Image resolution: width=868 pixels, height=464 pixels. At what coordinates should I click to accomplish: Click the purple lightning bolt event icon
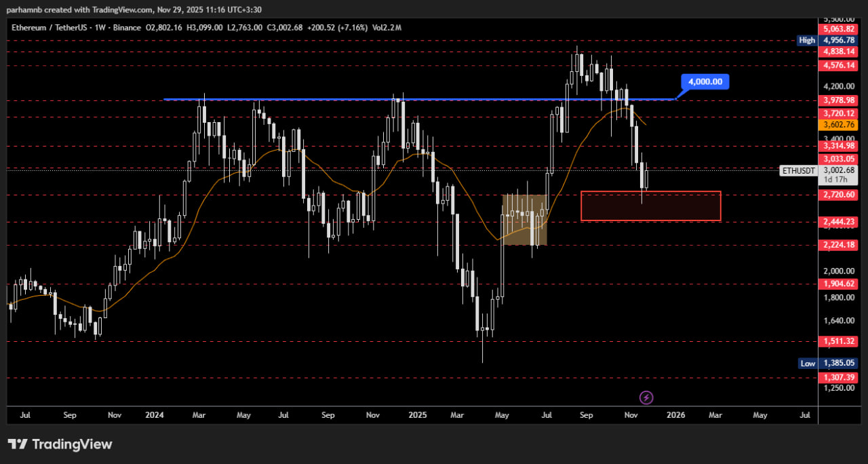click(x=646, y=397)
